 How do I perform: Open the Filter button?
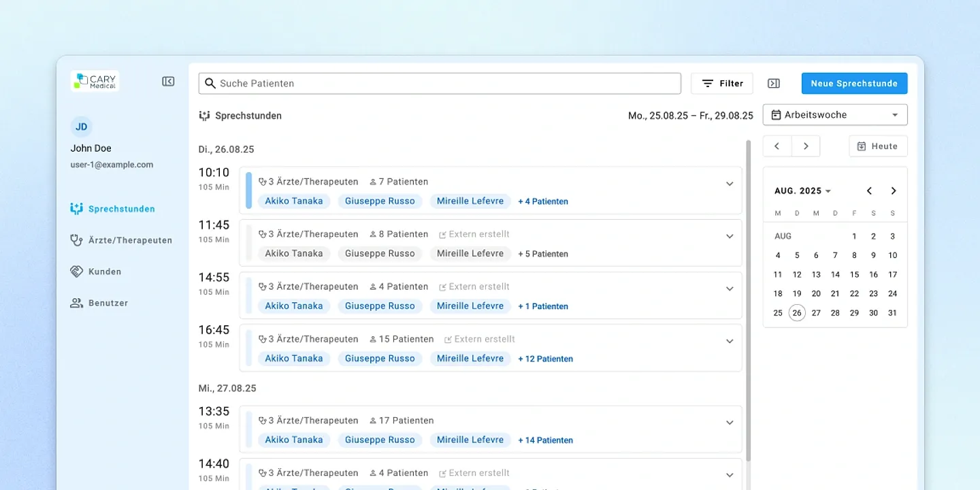tap(722, 83)
